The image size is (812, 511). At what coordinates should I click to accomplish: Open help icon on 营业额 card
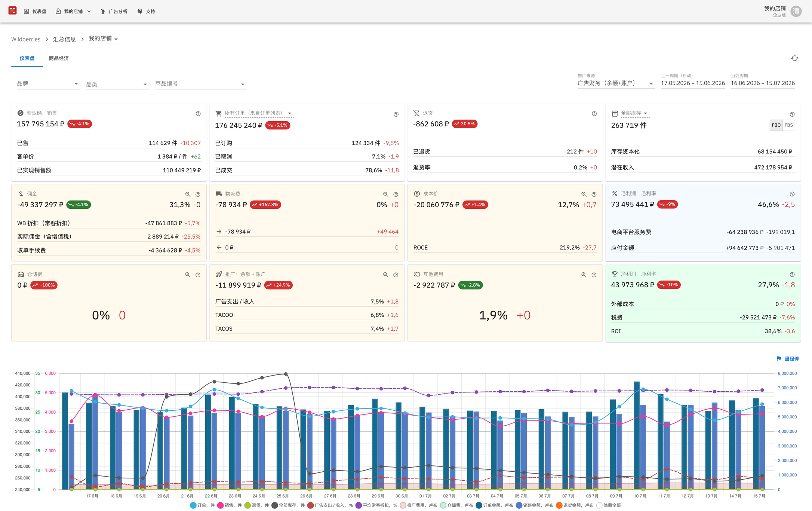click(x=198, y=114)
